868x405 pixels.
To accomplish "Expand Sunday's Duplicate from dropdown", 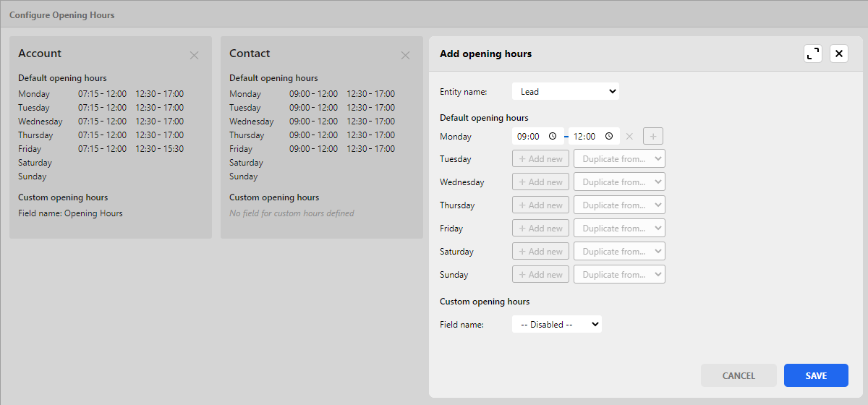I will click(x=619, y=275).
